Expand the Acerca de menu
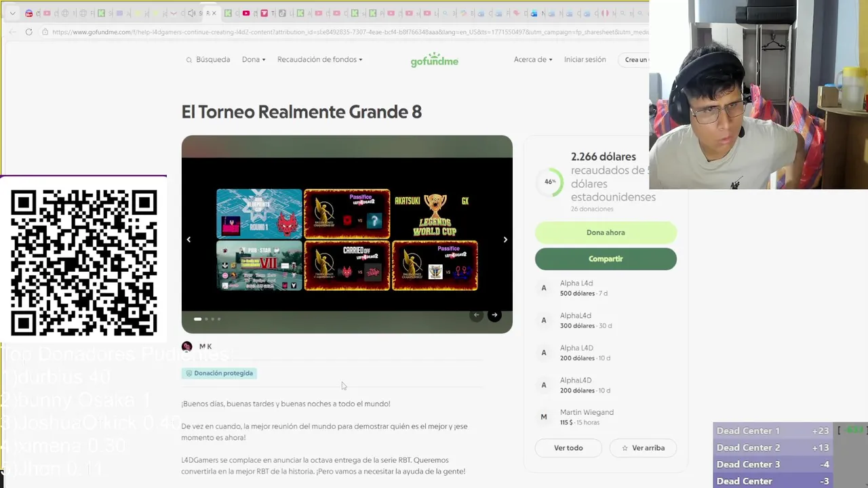The width and height of the screenshot is (868, 488). click(x=533, y=60)
